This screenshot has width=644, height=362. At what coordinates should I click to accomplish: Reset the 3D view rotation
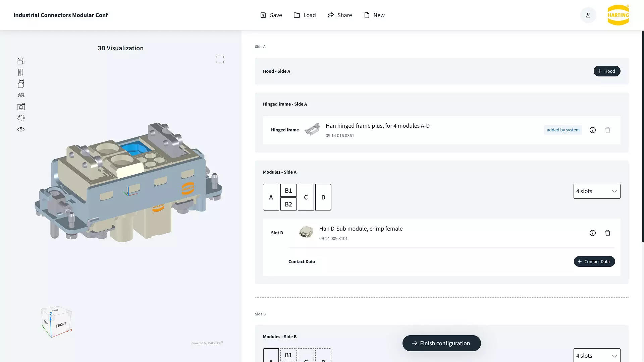21,118
